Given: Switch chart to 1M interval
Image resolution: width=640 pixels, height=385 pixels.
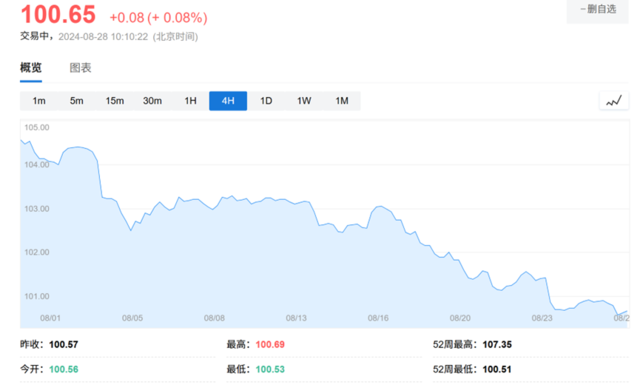Looking at the screenshot, I should [x=342, y=101].
